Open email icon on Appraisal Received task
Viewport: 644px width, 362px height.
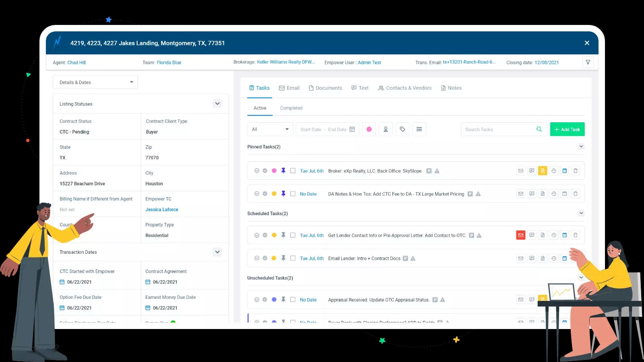pos(521,299)
